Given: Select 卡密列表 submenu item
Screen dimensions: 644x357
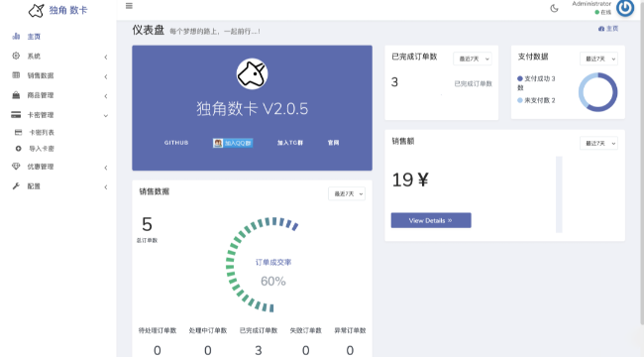Looking at the screenshot, I should point(42,133).
